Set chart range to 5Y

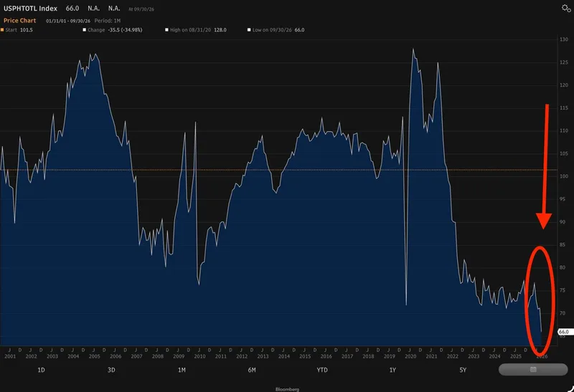click(x=463, y=370)
